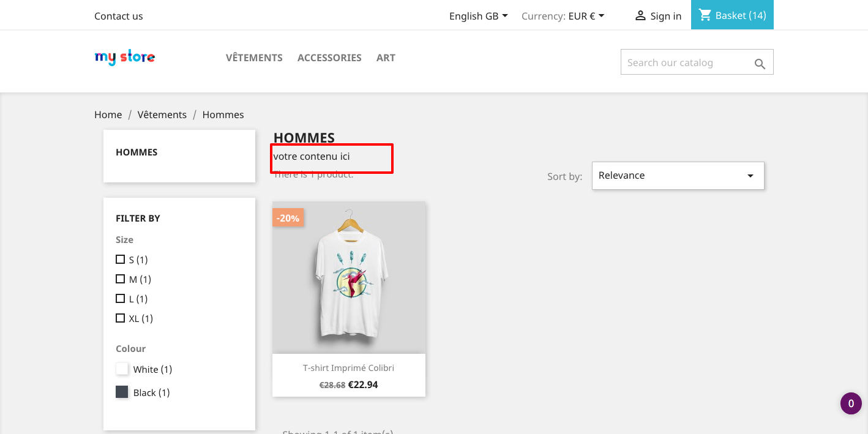Screen dimensions: 868x434
Task: Open the basket cart icon
Action: coord(705,15)
